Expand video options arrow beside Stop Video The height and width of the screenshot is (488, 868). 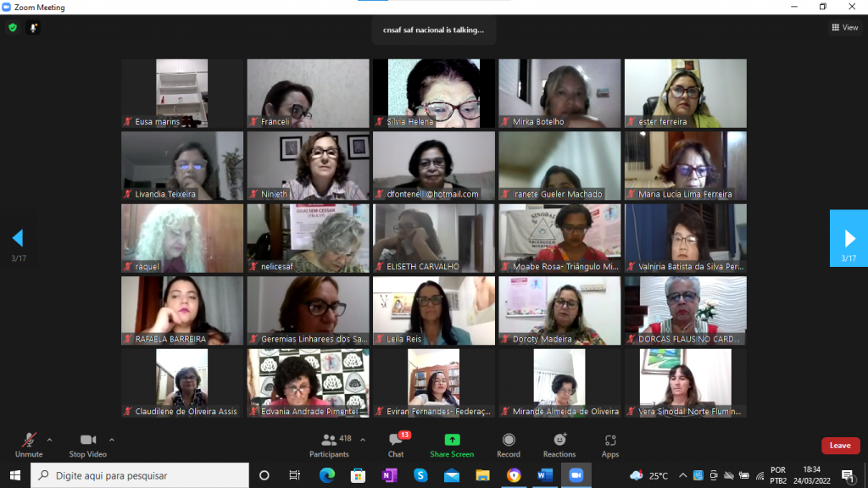pos(112,440)
